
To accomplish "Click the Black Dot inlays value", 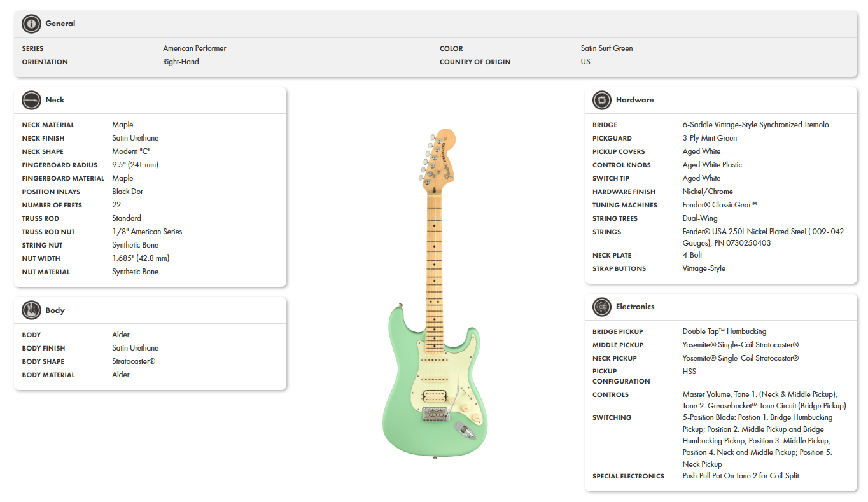I will 127,192.
